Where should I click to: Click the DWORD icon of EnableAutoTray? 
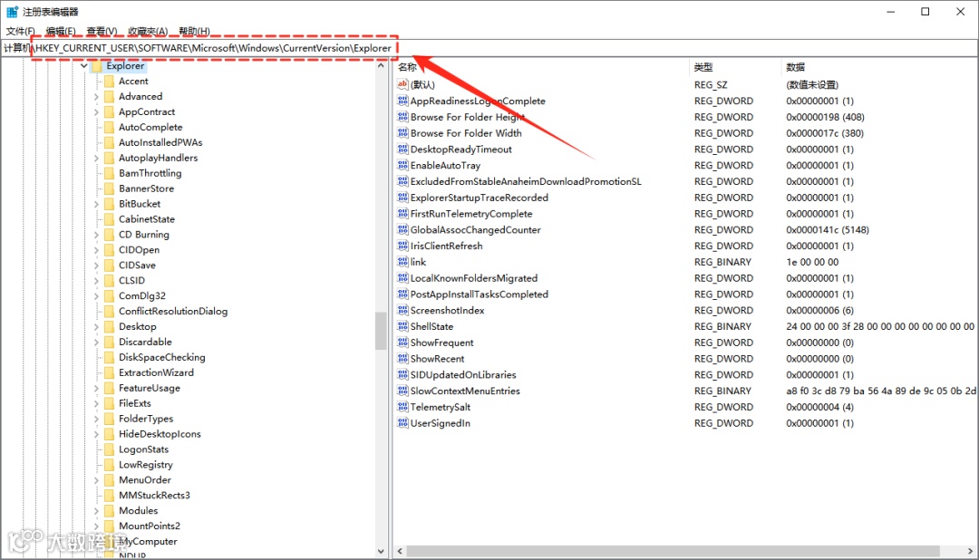(x=402, y=166)
